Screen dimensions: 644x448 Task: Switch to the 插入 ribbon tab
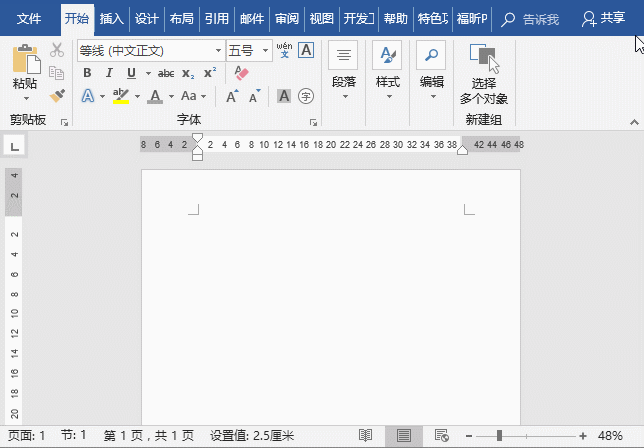(111, 18)
